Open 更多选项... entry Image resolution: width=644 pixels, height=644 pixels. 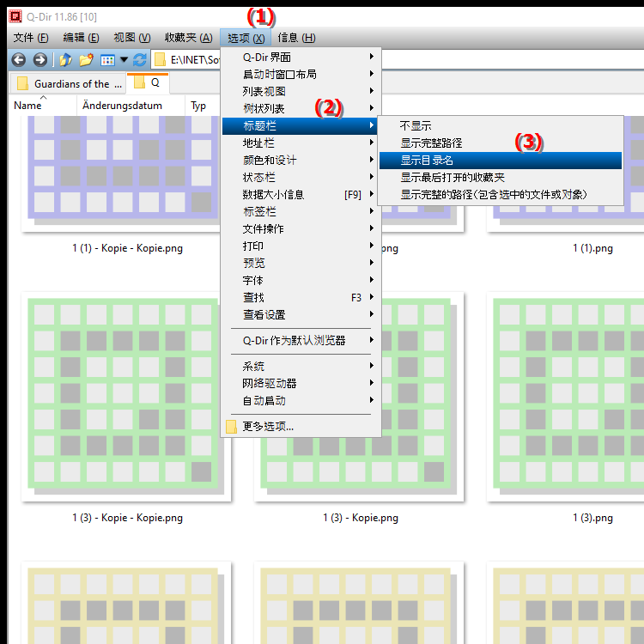pyautogui.click(x=301, y=426)
